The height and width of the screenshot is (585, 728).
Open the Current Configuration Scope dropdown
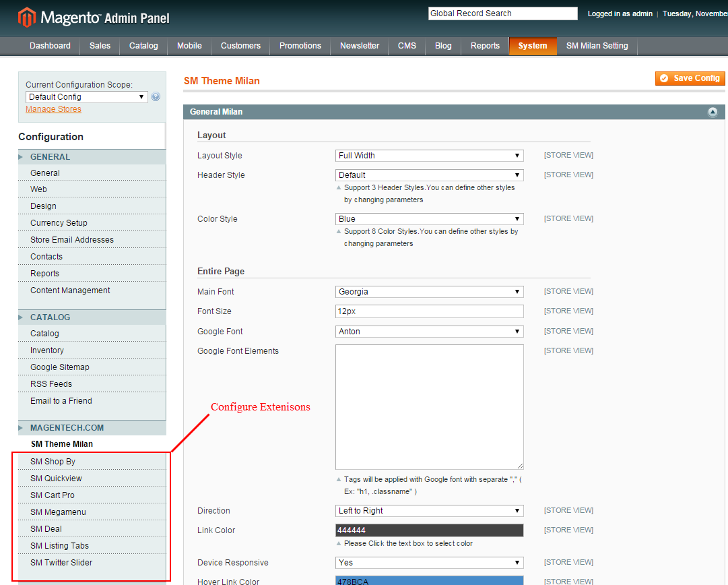(86, 96)
